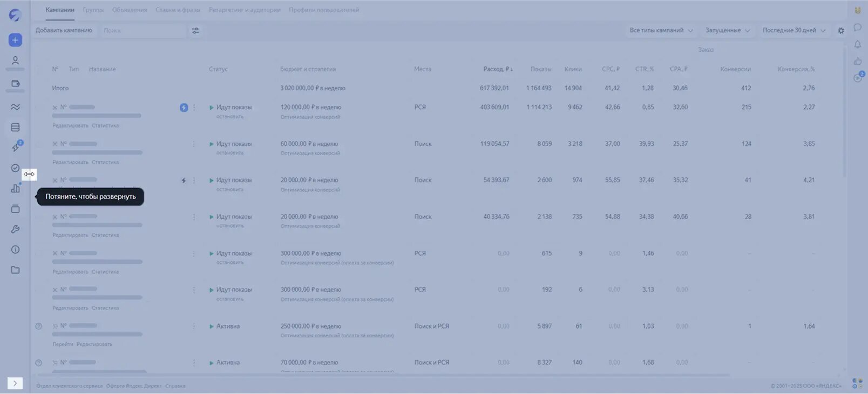868x394 pixels.
Task: Open the Все типы кампаний dropdown
Action: (661, 30)
